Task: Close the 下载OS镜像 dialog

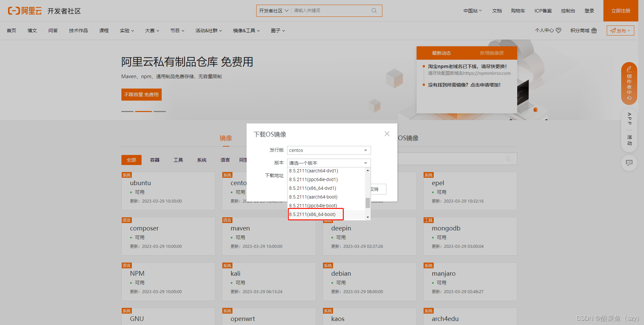Action: point(387,134)
